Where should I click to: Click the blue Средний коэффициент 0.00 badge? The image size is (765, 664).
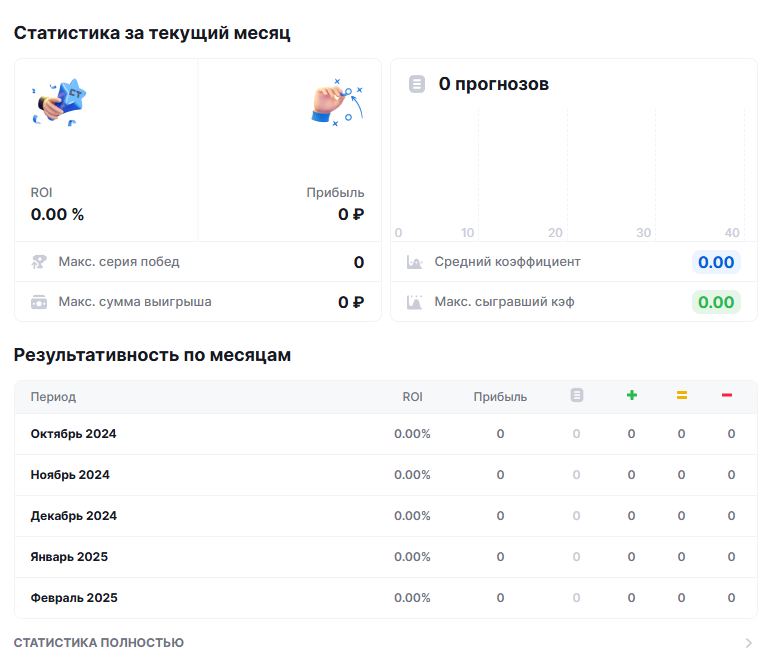pyautogui.click(x=716, y=262)
